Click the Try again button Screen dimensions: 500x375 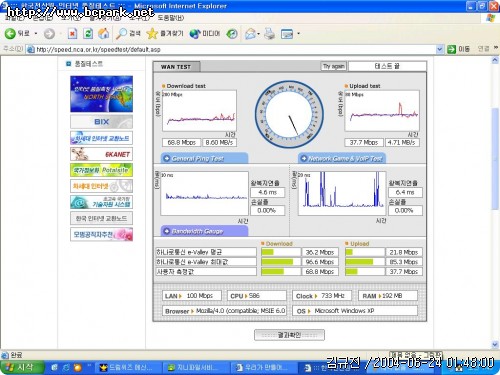(333, 66)
